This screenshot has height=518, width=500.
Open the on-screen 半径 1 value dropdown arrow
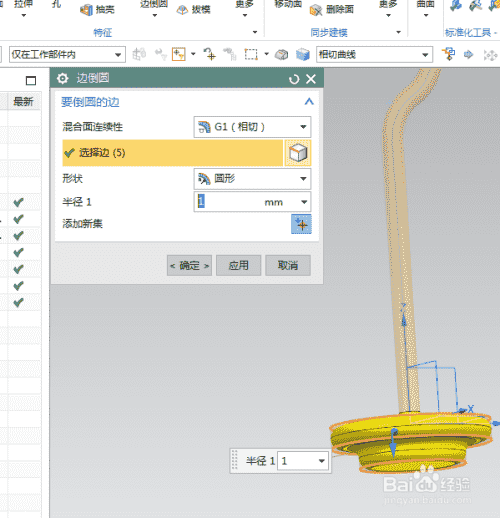[322, 461]
